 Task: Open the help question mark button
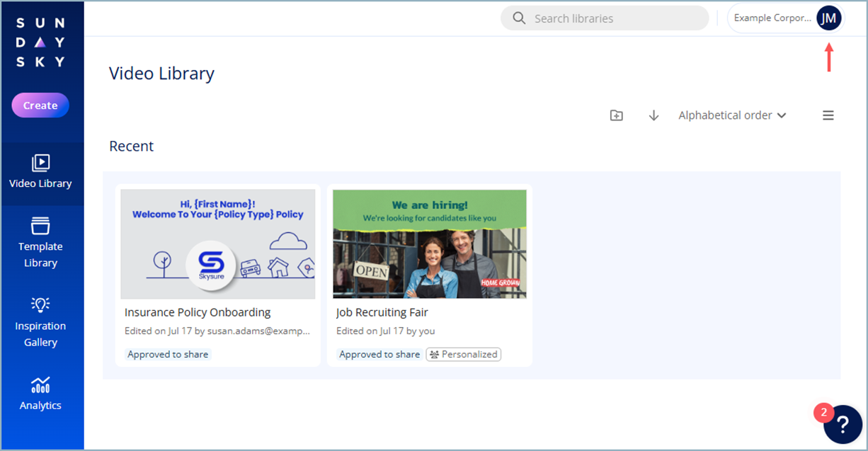tap(843, 424)
